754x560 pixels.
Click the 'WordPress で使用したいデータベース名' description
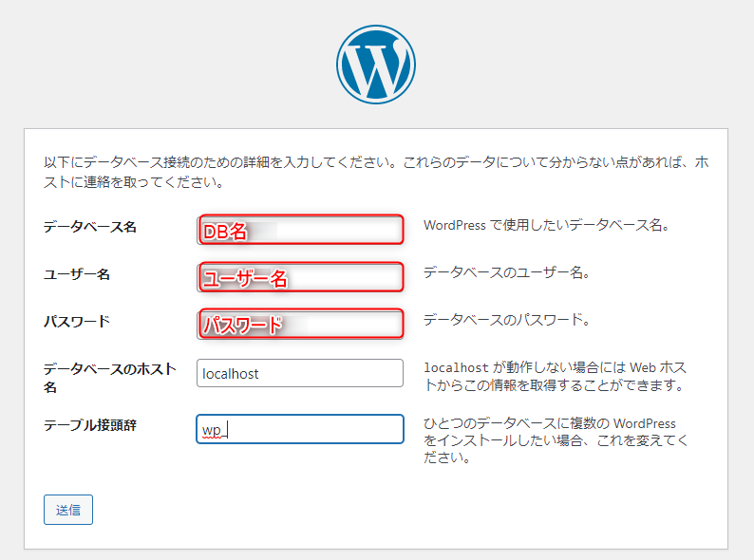[x=546, y=226]
